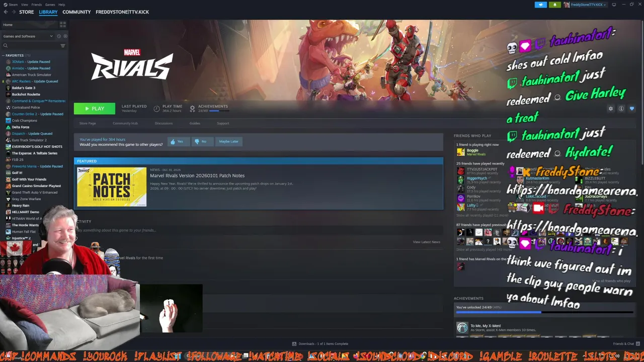
Task: Open advanced library filter settings icon
Action: pyautogui.click(x=63, y=46)
